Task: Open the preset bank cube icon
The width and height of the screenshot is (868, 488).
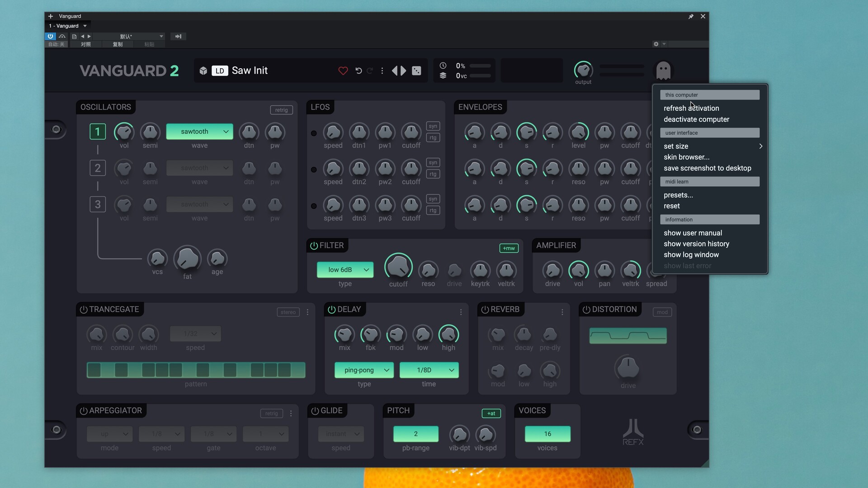Action: coord(203,70)
